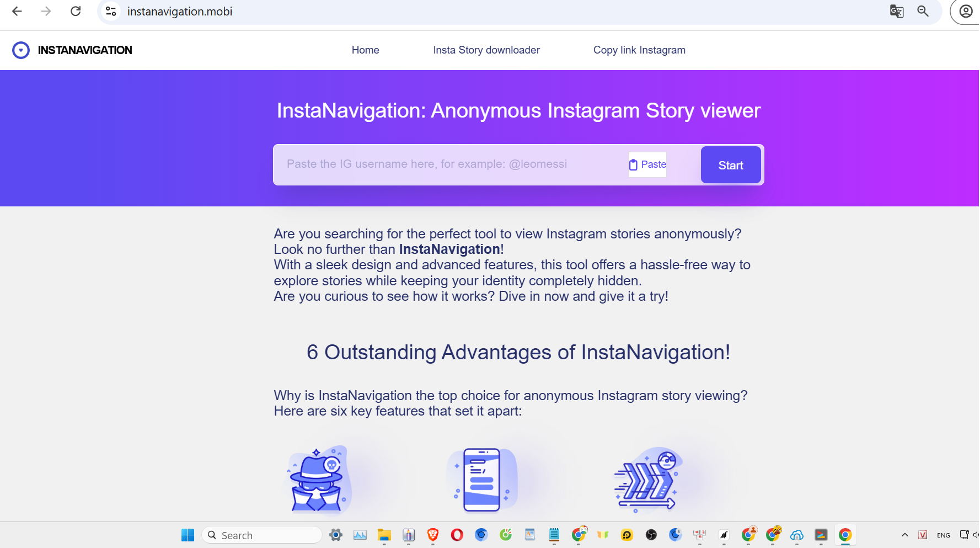Open the yellow circular chat app taskbar icon
Screen dimensions: 980x548
(x=627, y=535)
